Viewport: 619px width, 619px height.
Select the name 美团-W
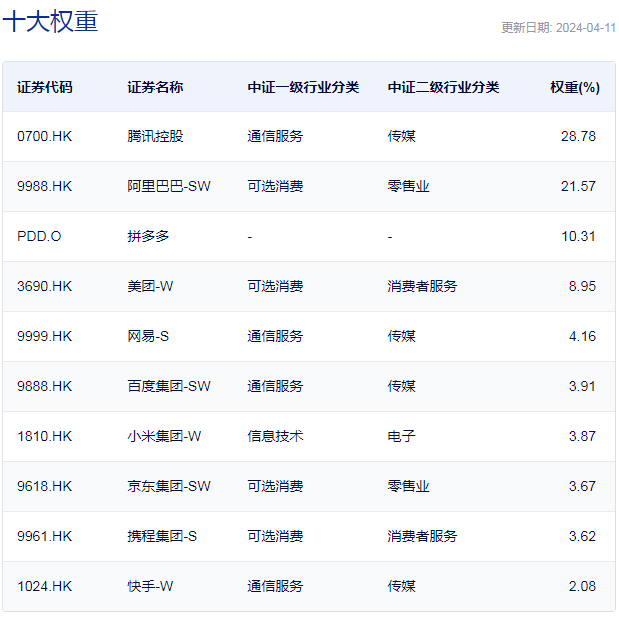pos(150,286)
